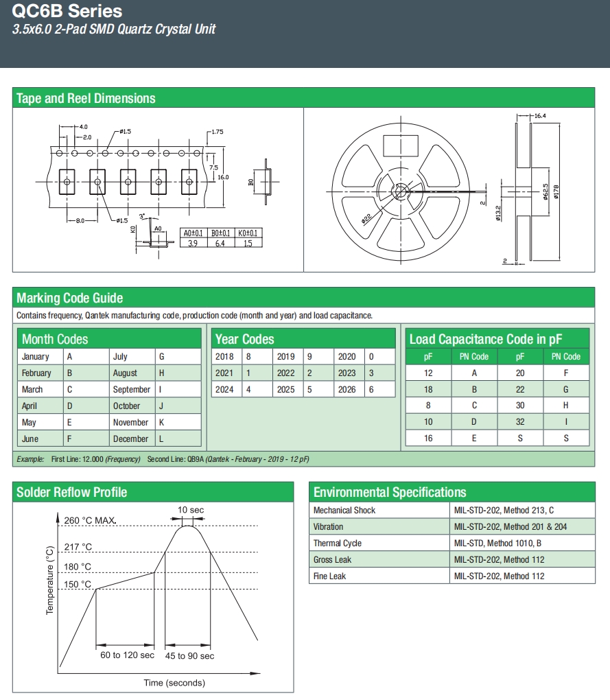Select the December code L cell
This screenshot has width=610, height=700.
(x=178, y=439)
